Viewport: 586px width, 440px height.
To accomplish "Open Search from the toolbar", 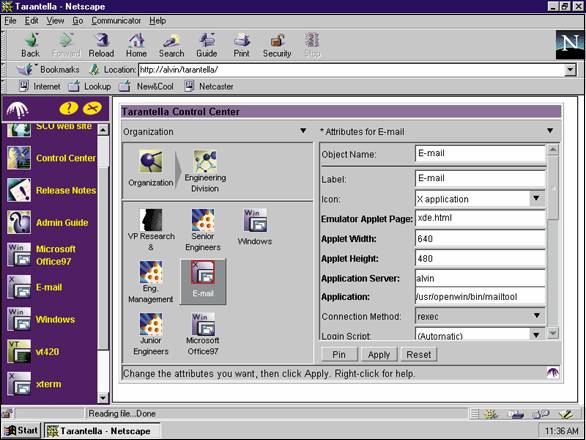I will click(171, 45).
